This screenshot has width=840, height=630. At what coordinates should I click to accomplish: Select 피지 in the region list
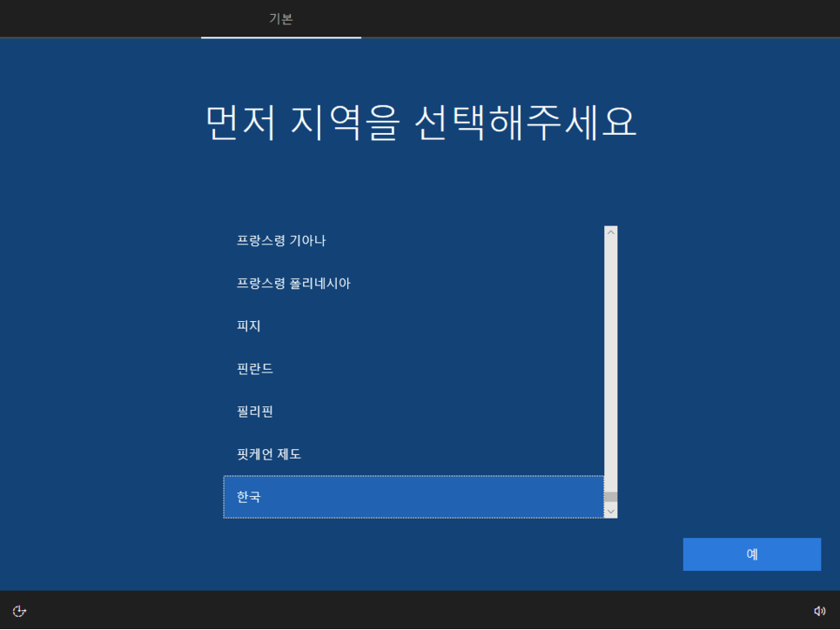[413, 325]
